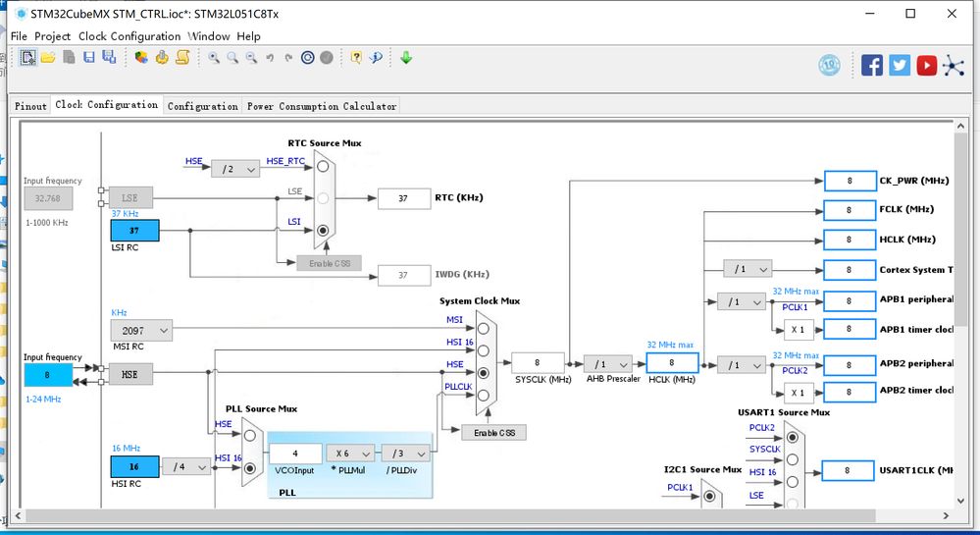980x535 pixels.
Task: Click the 10-year anniversary badge icon
Action: click(829, 65)
